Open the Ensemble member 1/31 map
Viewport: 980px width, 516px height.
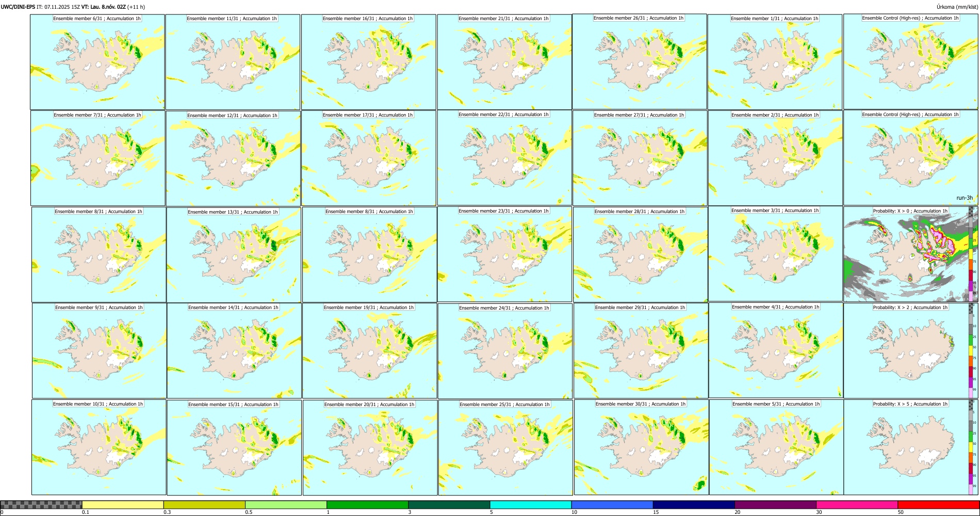coord(775,62)
